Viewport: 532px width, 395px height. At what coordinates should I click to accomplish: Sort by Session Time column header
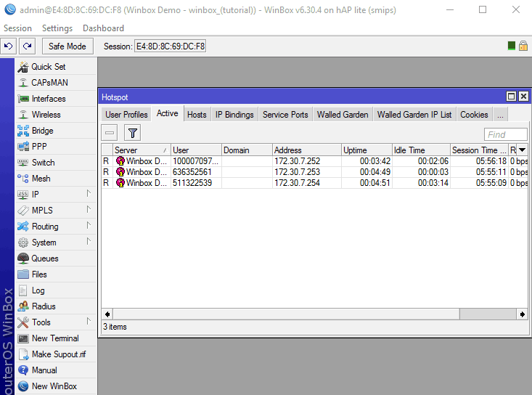coord(479,150)
